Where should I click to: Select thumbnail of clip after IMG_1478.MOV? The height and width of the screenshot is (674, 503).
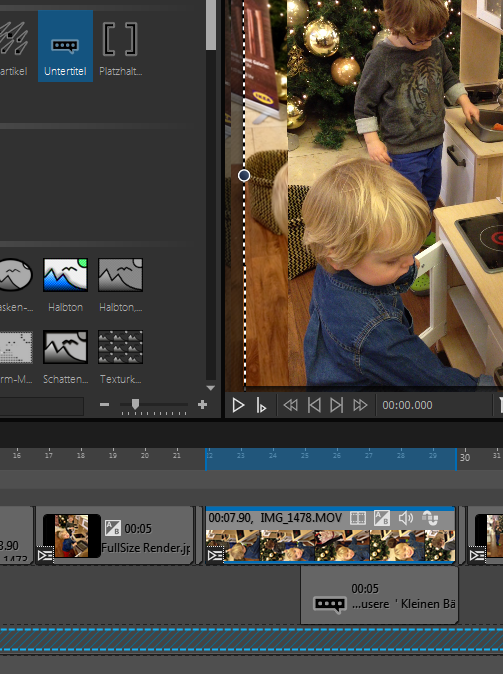click(x=489, y=536)
